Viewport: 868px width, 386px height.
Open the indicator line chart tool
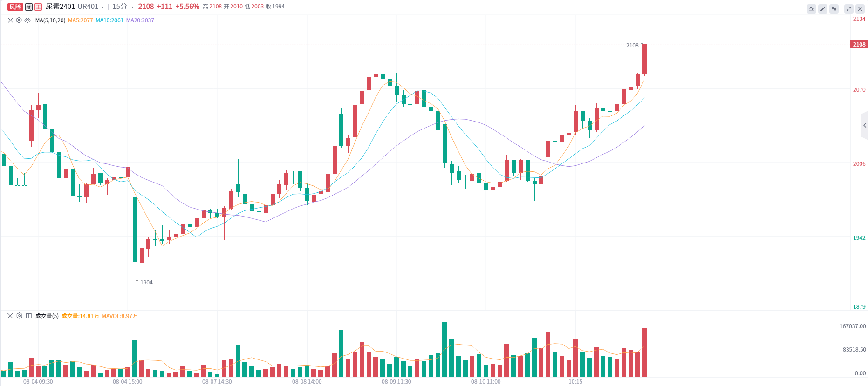(x=812, y=9)
